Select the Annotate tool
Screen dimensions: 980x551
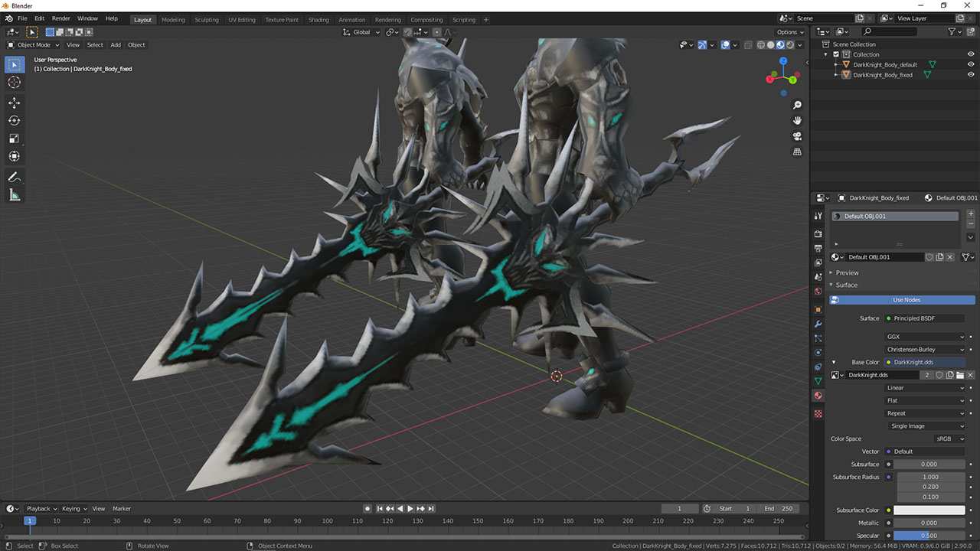(14, 177)
